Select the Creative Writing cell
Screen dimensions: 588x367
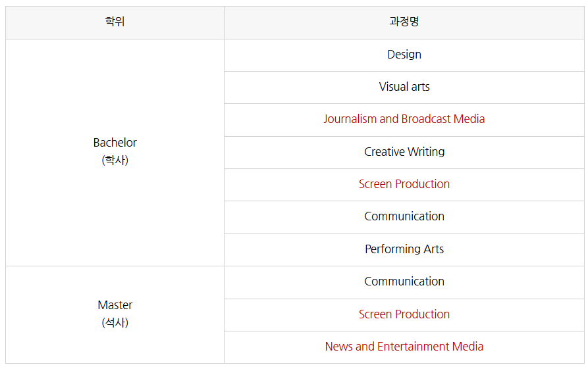coord(404,153)
